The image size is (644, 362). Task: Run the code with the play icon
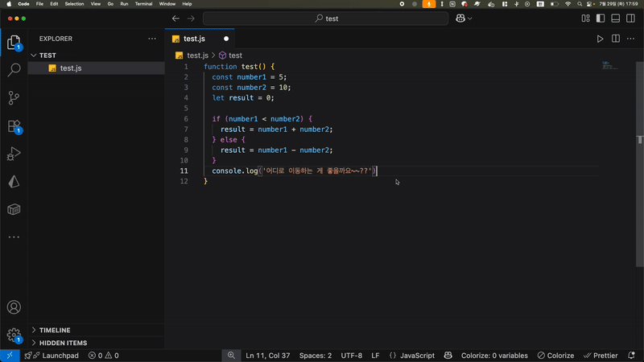coord(600,39)
